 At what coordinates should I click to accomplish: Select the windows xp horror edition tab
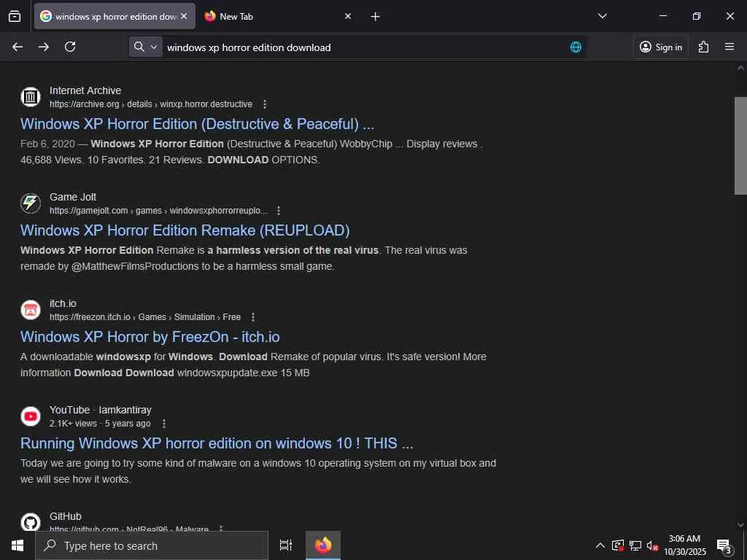tap(115, 16)
